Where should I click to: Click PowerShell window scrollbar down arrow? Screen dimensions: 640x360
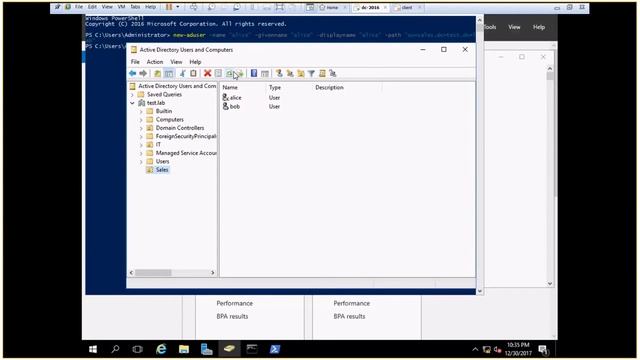tap(480, 291)
